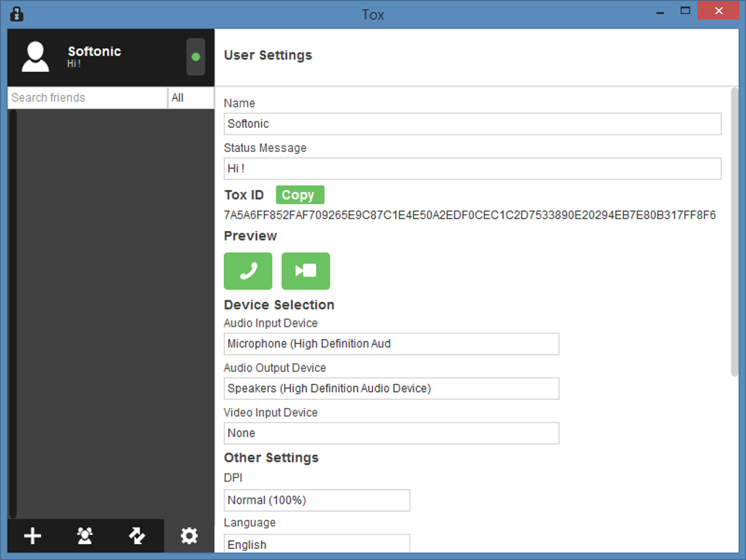Click the Status Message field

coord(472,168)
